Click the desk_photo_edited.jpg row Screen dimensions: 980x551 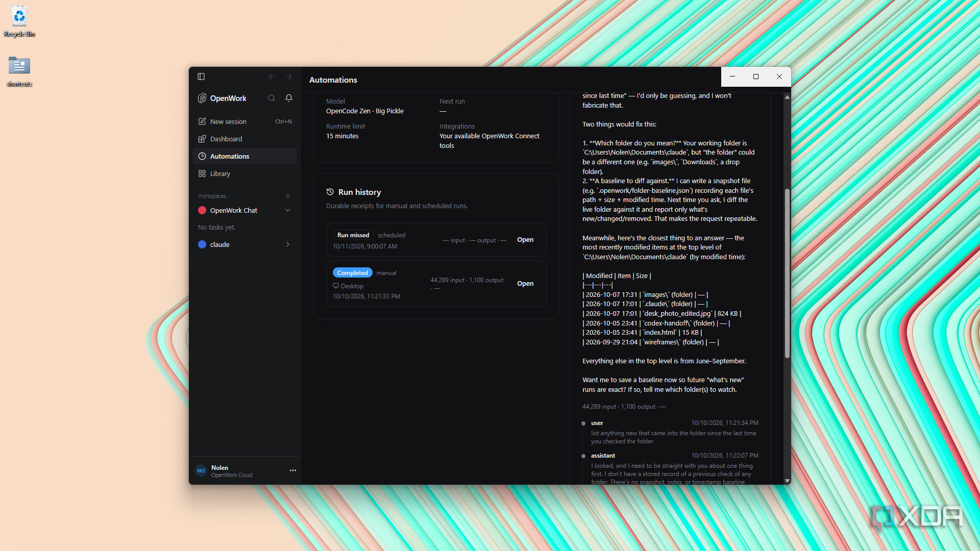[662, 314]
